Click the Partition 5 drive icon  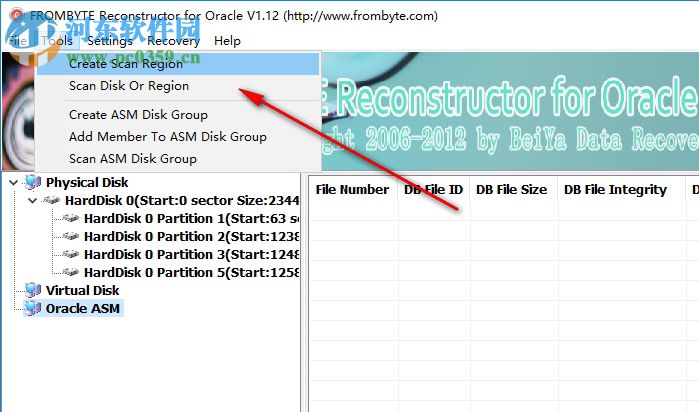[x=70, y=272]
